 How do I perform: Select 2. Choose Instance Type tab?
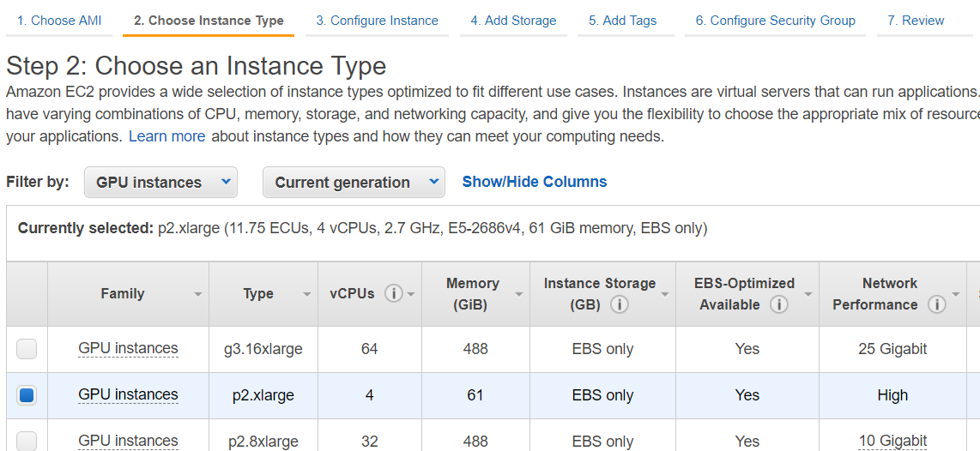coord(209,21)
